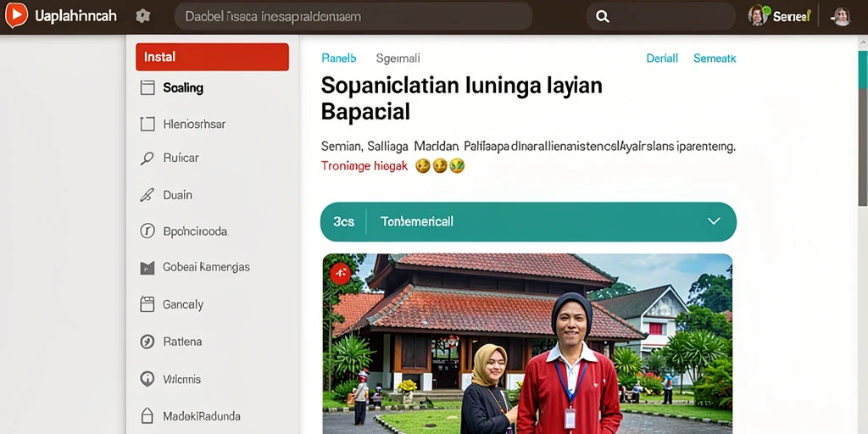The height and width of the screenshot is (434, 868).
Task: Click the Hlenosrhsar sidebar icon
Action: click(x=147, y=124)
